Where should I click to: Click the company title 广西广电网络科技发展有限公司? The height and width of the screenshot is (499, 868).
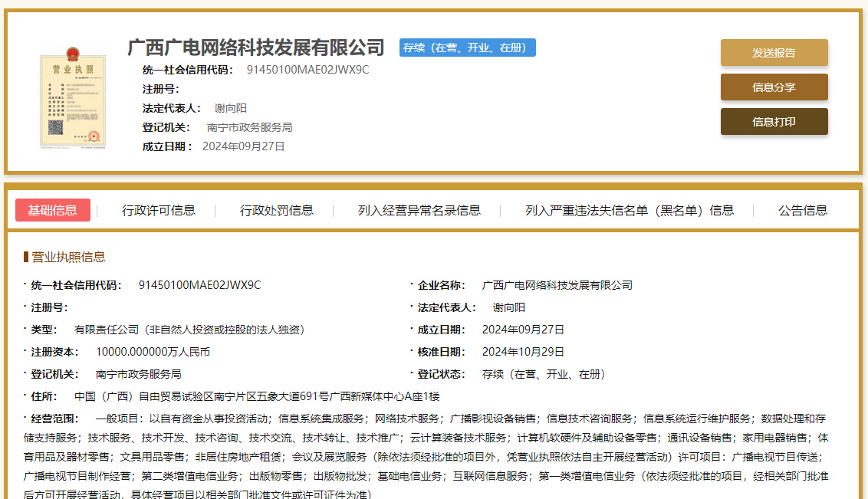256,48
